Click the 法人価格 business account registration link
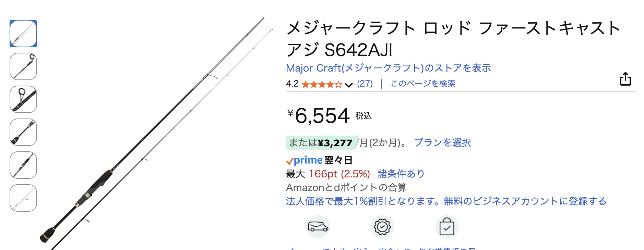The width and height of the screenshot is (644, 250). click(446, 201)
